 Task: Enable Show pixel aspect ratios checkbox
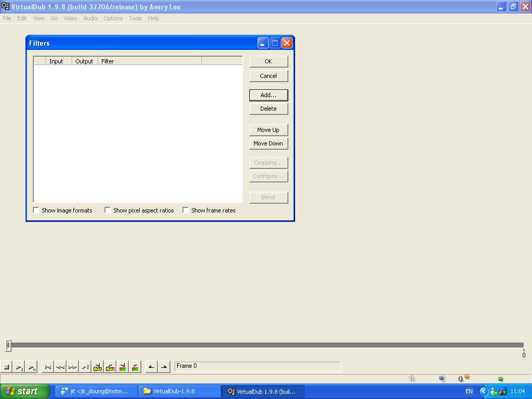click(x=108, y=210)
